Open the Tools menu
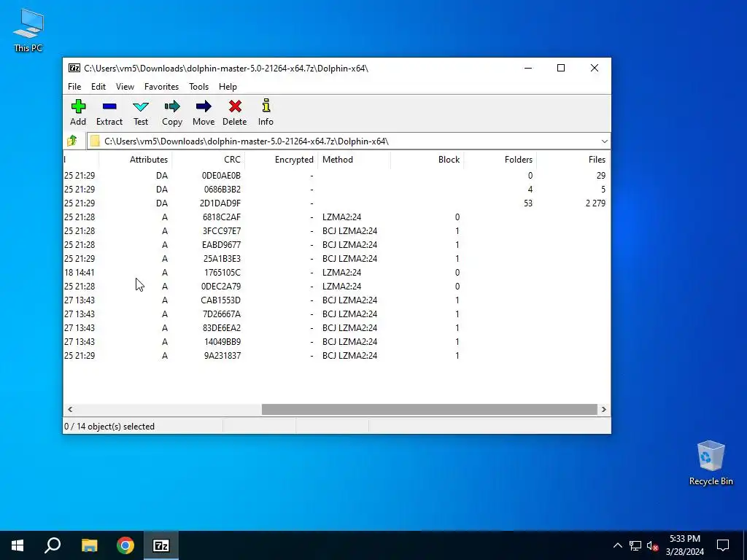 point(198,87)
